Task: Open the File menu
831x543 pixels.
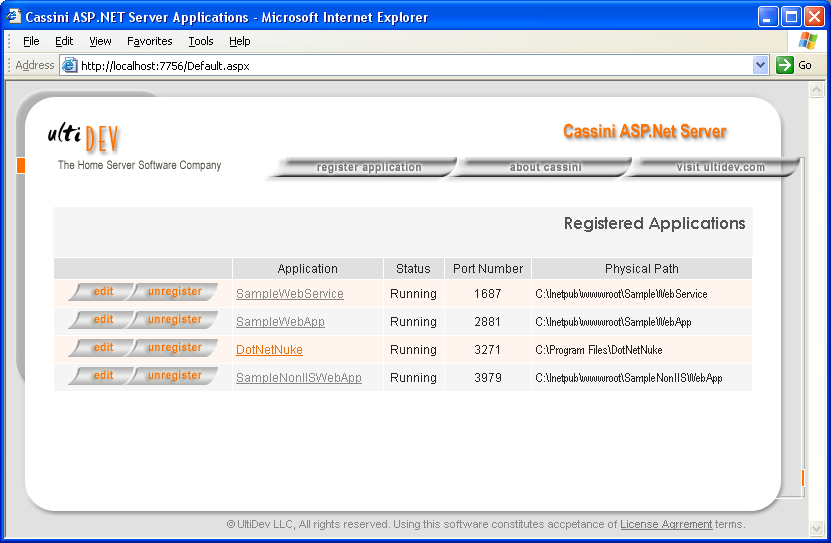Action: click(x=31, y=41)
